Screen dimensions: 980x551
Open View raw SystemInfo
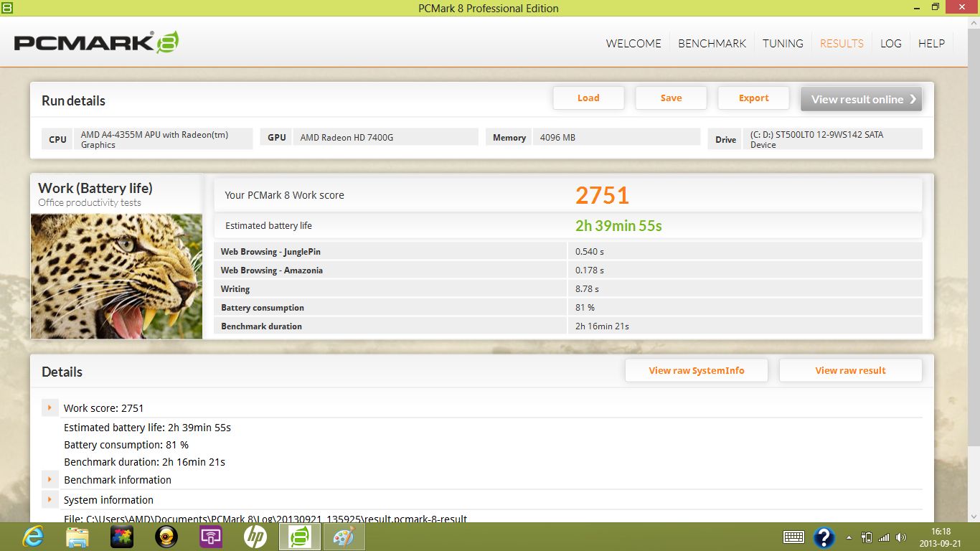coord(697,371)
